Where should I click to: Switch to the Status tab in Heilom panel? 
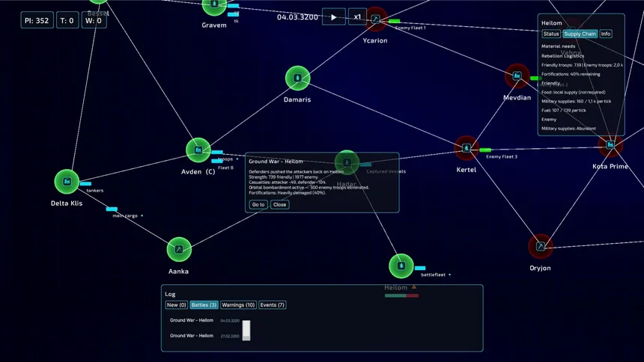550,34
